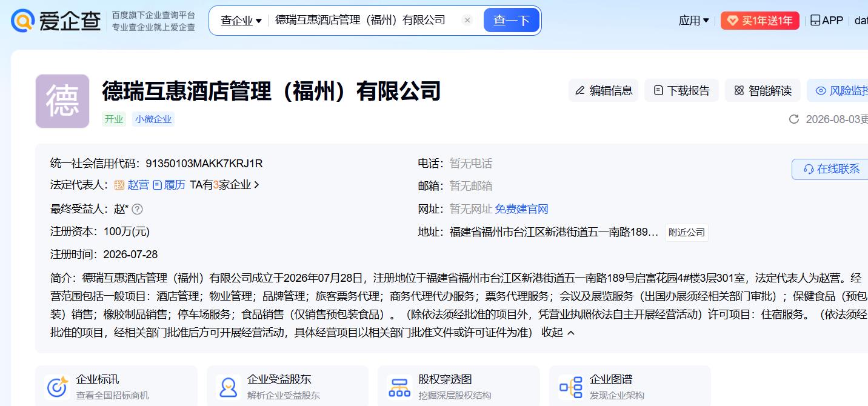Click the 履历 resume link
The width and height of the screenshot is (868, 406).
pos(169,185)
